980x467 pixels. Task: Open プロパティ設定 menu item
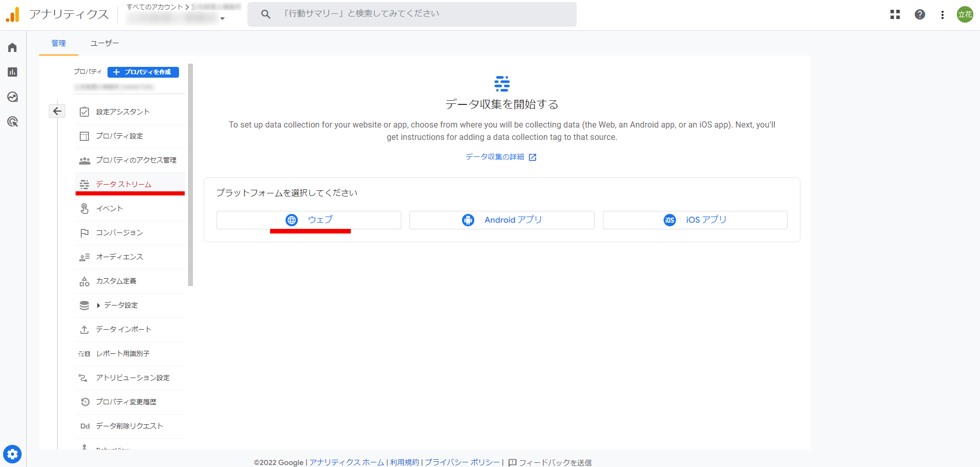point(130,136)
